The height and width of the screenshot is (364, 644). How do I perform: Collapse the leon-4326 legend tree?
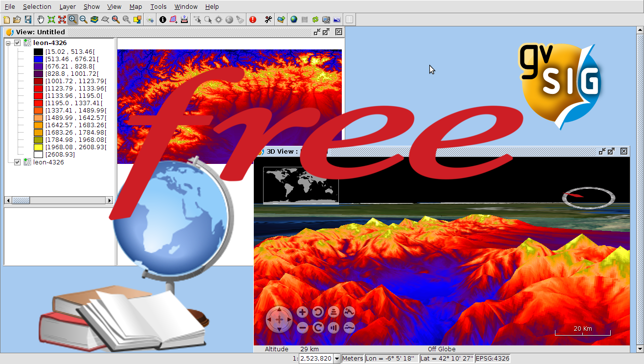coord(8,43)
